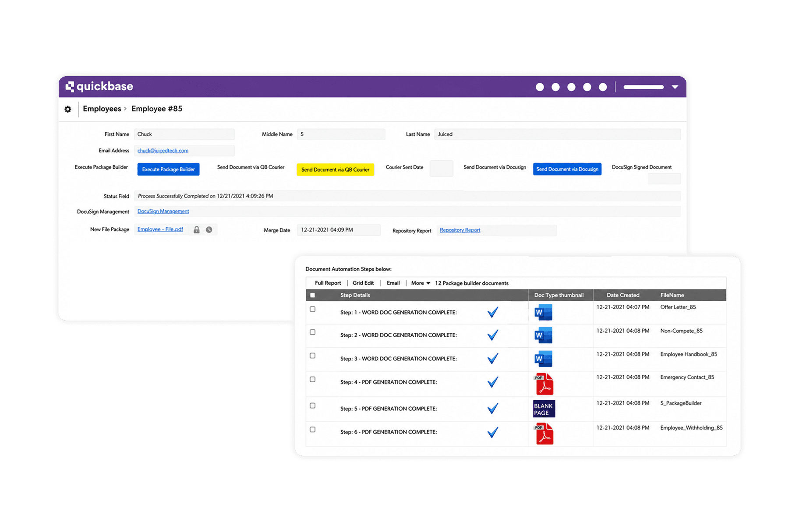Switch to Grid Edit mode
The width and height of the screenshot is (799, 532).
click(x=363, y=283)
